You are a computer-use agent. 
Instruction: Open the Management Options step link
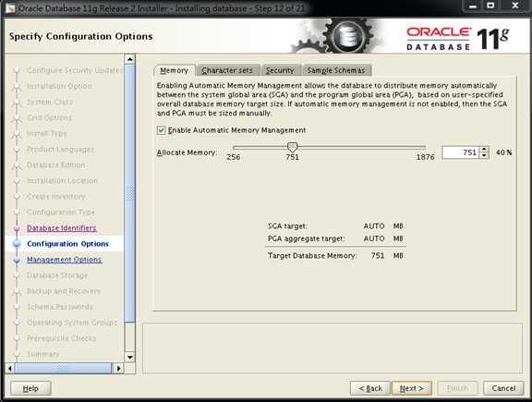coord(64,260)
